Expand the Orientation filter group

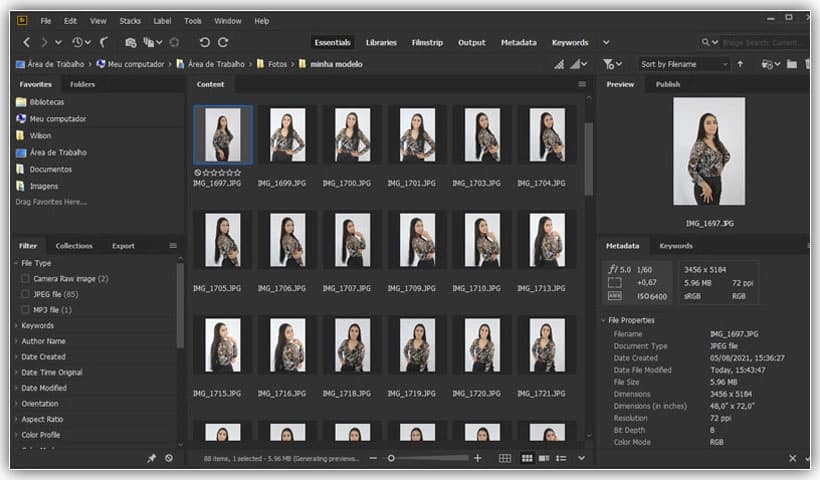(x=16, y=404)
